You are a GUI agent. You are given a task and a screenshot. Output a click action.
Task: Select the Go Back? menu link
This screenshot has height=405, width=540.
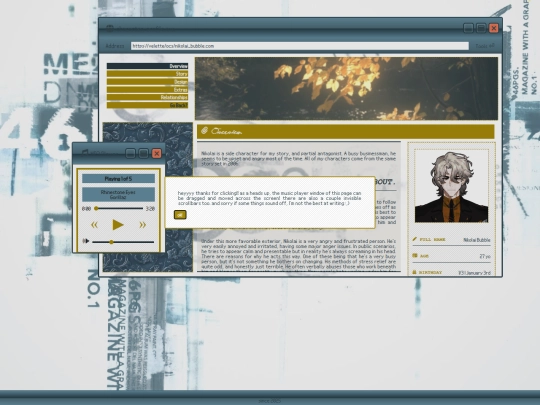(147, 105)
